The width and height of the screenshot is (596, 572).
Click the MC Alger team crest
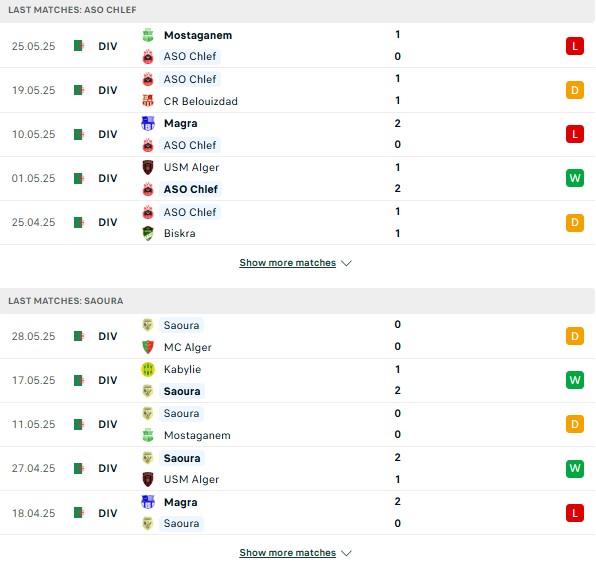(148, 347)
